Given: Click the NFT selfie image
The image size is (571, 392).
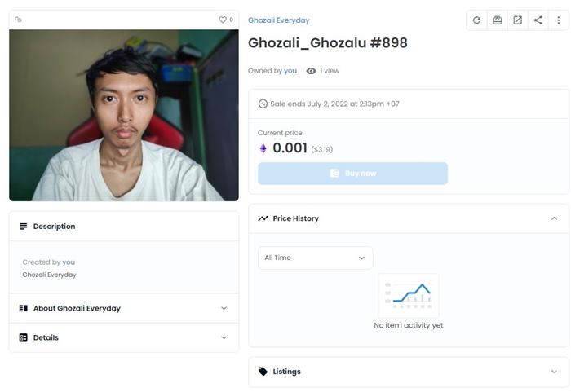Looking at the screenshot, I should [124, 115].
